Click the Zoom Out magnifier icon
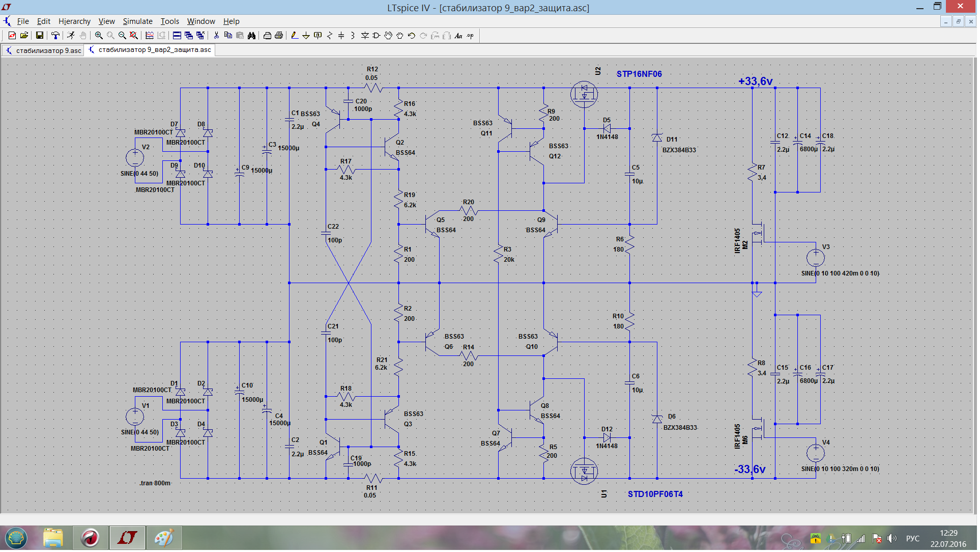980x552 pixels. coord(122,36)
